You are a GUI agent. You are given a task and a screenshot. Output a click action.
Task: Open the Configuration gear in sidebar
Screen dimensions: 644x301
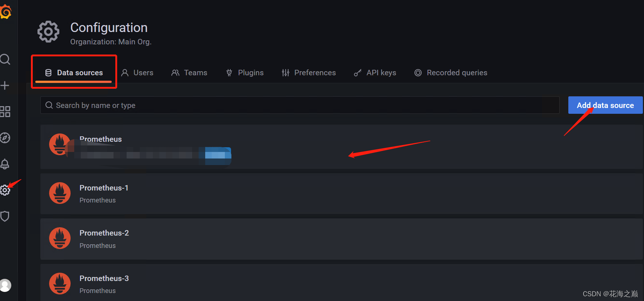click(x=5, y=190)
